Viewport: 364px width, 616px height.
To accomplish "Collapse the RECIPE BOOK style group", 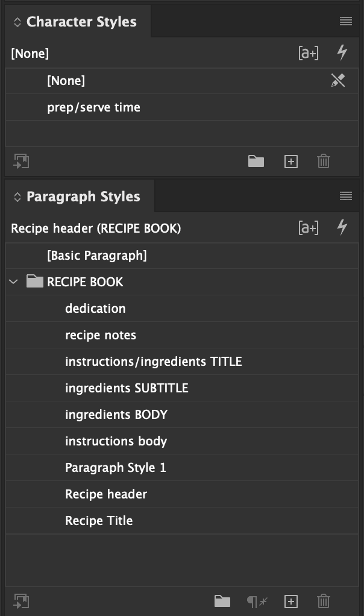I will (14, 282).
